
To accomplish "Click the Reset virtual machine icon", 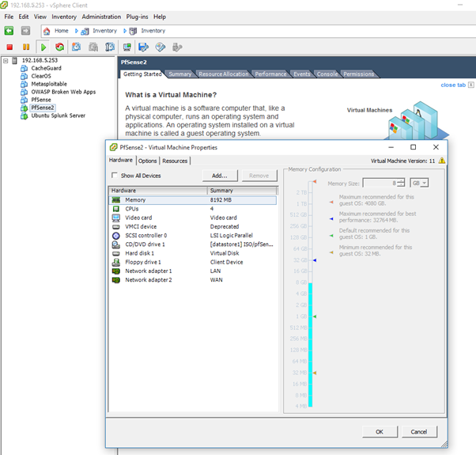I will tap(59, 47).
